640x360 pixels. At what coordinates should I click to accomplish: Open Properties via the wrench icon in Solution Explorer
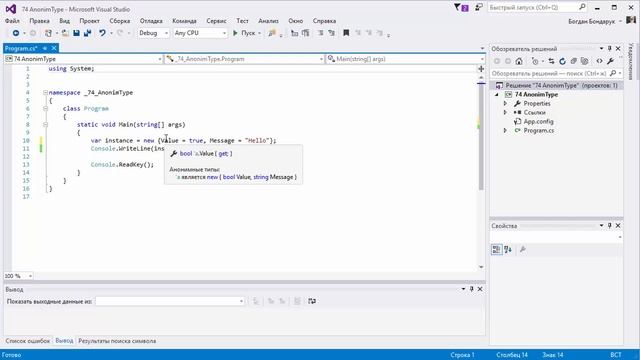(x=610, y=61)
